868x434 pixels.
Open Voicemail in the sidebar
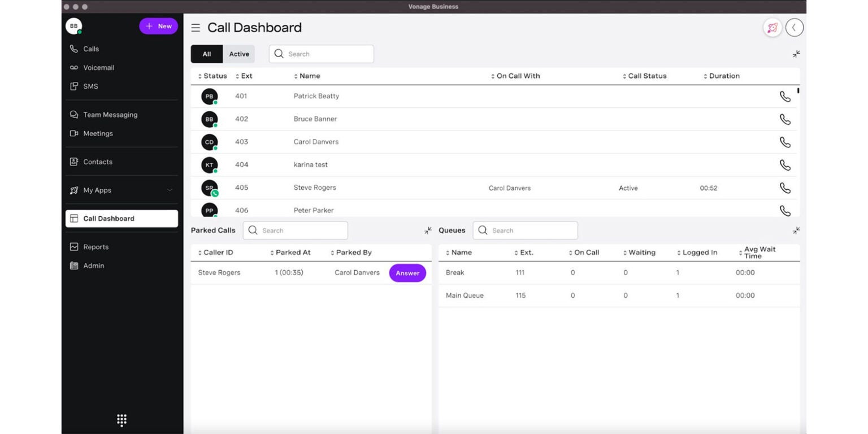pos(98,68)
